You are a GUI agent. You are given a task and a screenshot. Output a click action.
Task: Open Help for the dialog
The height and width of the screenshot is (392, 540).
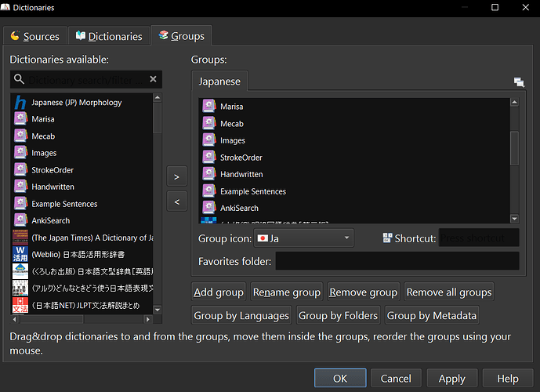tap(508, 378)
